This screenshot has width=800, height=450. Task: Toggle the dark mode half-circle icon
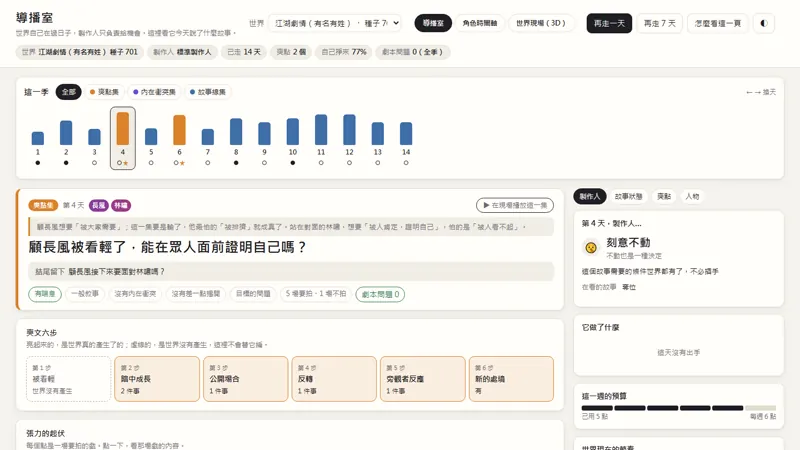[x=764, y=23]
